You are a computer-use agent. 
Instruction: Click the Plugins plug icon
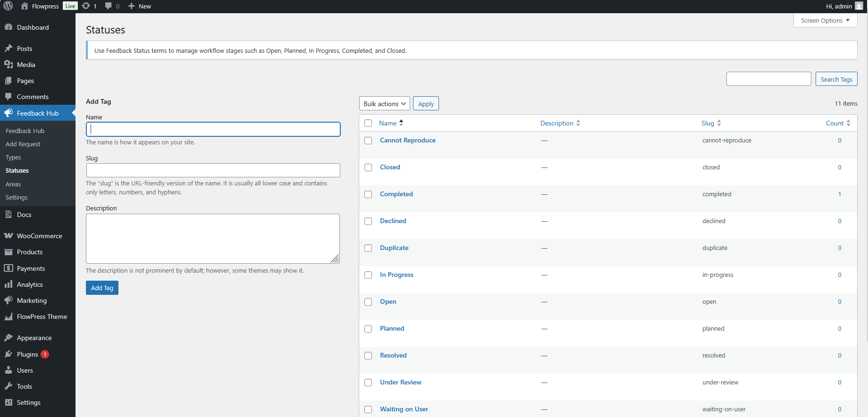pos(8,354)
